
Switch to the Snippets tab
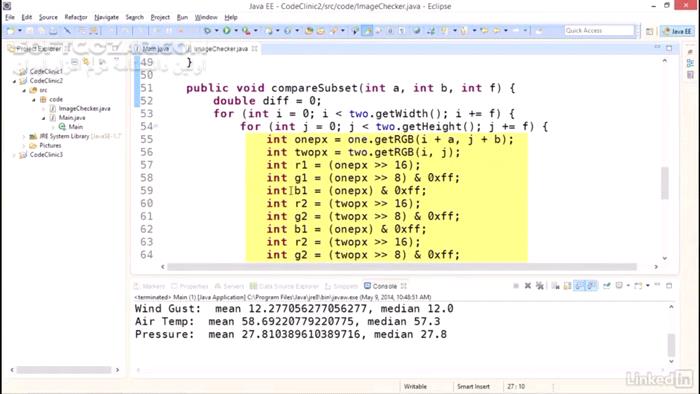point(342,286)
